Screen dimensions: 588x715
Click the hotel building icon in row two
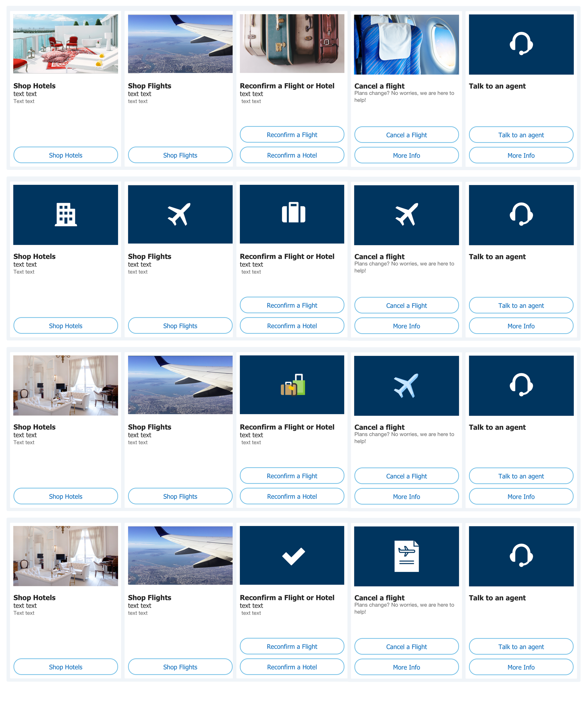(65, 214)
